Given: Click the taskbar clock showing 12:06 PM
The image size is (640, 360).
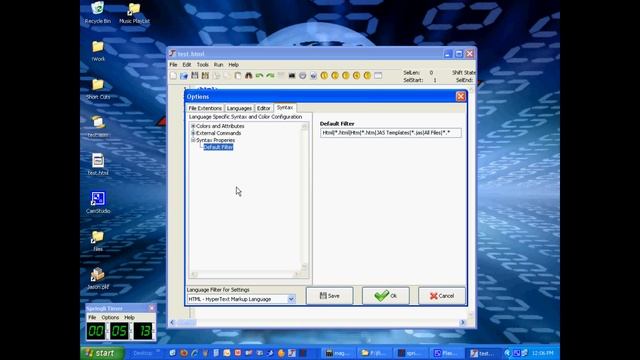Looking at the screenshot, I should point(543,353).
